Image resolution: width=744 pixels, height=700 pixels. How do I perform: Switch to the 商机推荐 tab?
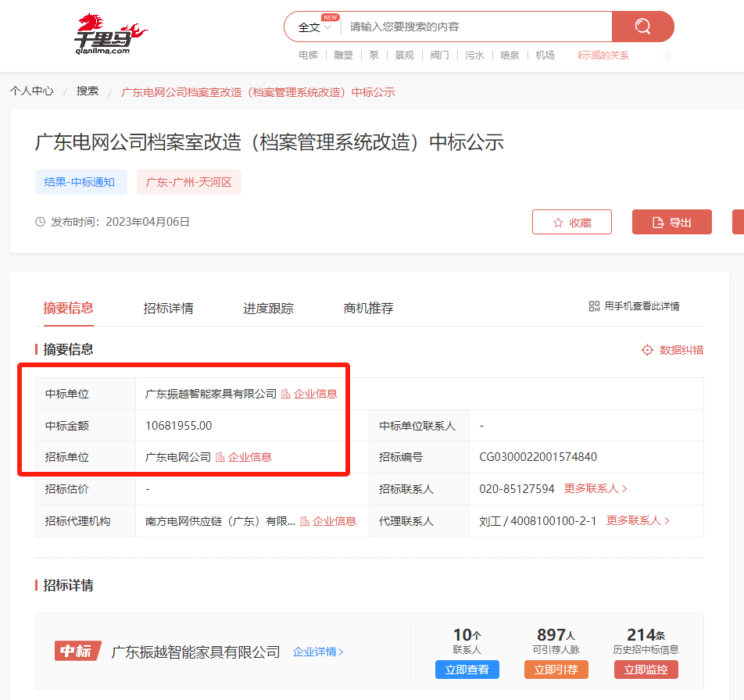click(369, 309)
